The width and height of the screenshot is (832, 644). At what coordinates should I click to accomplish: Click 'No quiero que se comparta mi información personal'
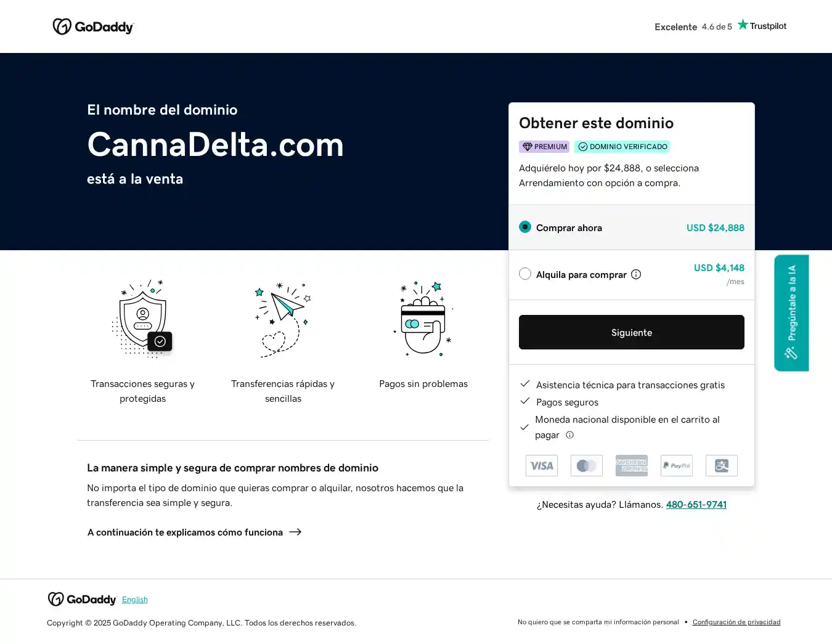598,622
